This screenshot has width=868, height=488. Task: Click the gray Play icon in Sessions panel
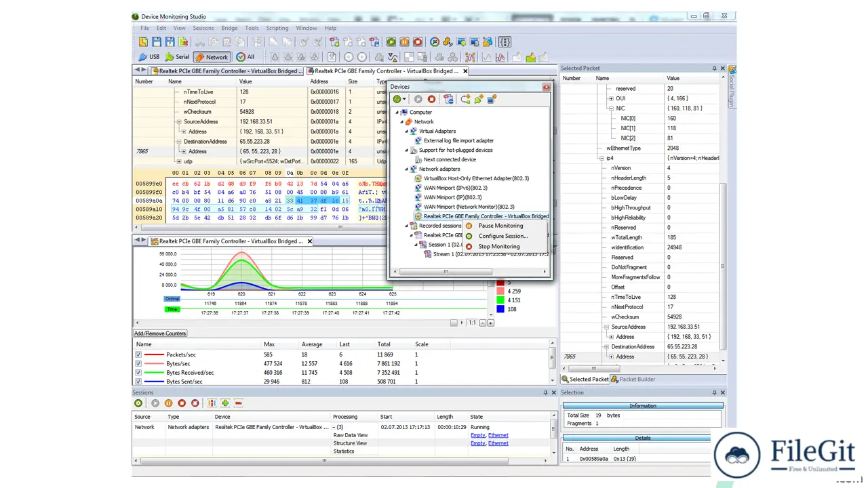(155, 403)
